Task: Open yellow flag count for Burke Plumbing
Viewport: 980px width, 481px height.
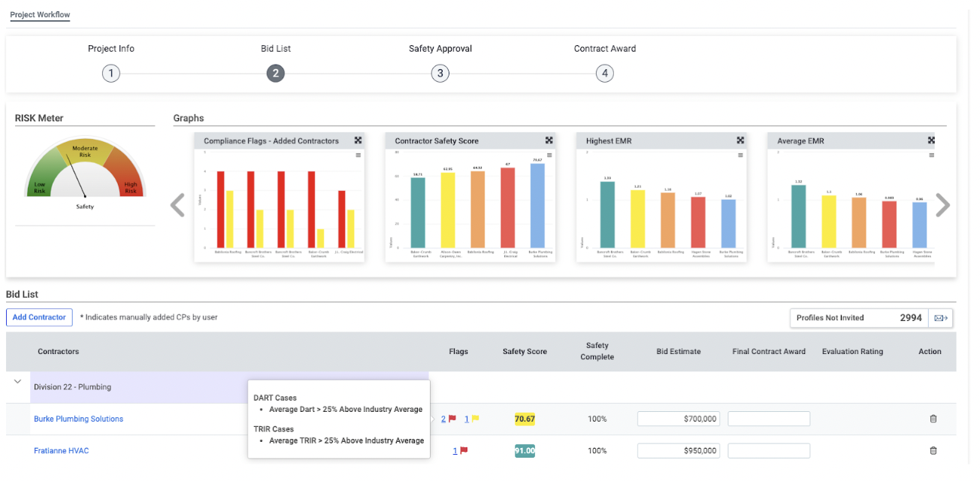Action: pyautogui.click(x=467, y=419)
